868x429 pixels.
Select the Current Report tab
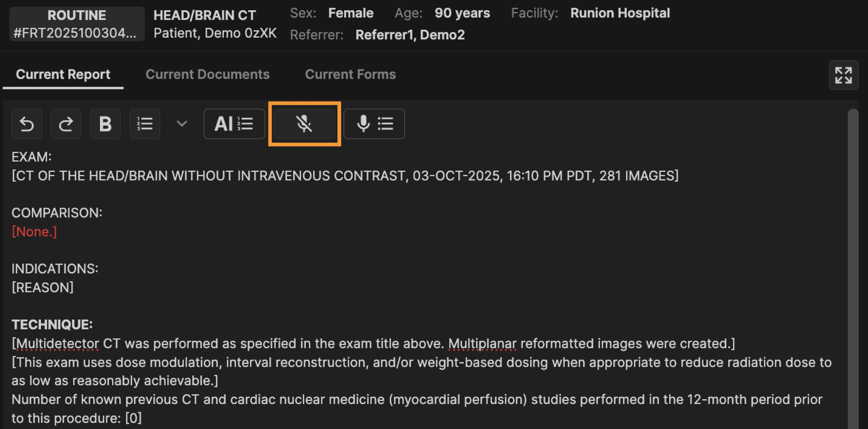[63, 74]
